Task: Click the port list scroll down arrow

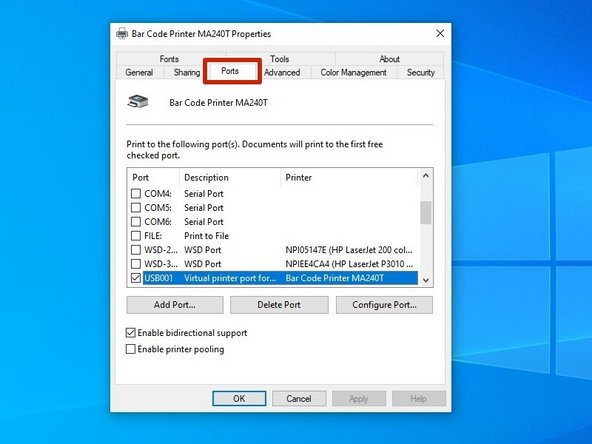Action: (x=426, y=280)
